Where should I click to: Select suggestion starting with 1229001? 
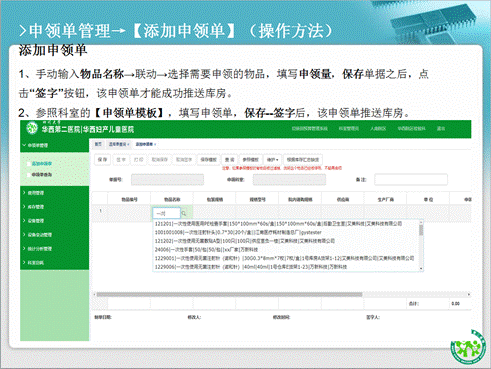tap(286, 258)
